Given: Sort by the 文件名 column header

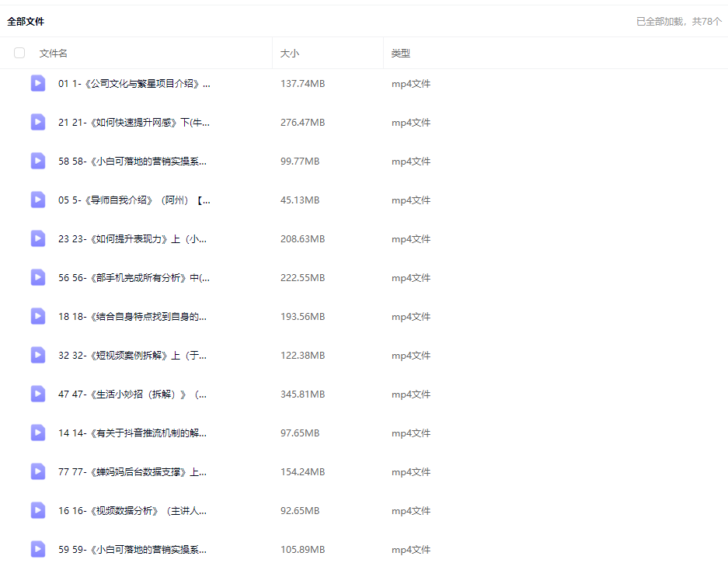Looking at the screenshot, I should click(x=54, y=54).
